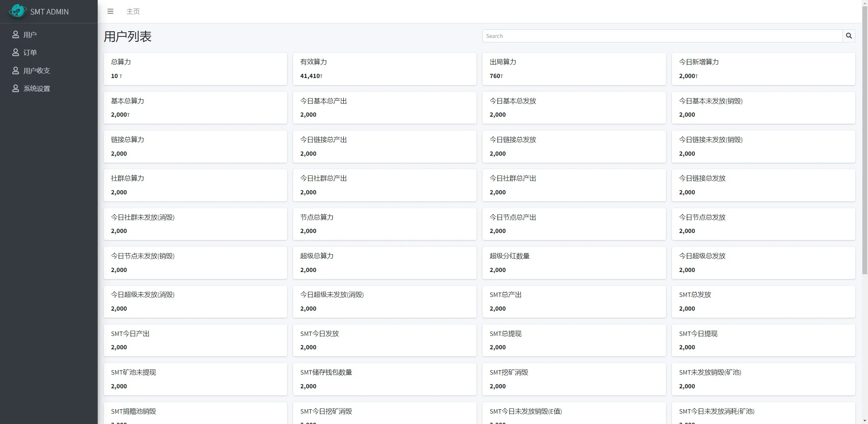The width and height of the screenshot is (868, 424).
Task: Go to 用户收支 in the sidebar
Action: (36, 71)
